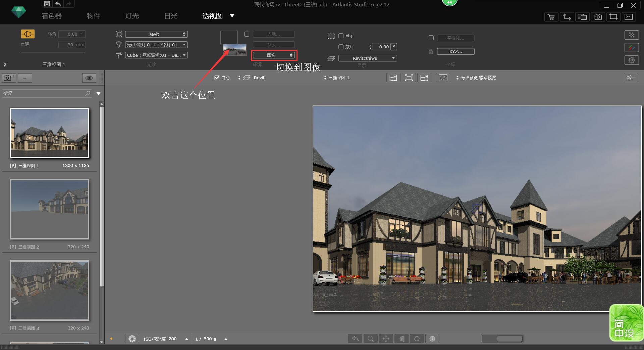Viewport: 644px width, 350px height.
Task: Click the console window icon at top right
Action: coord(629,17)
